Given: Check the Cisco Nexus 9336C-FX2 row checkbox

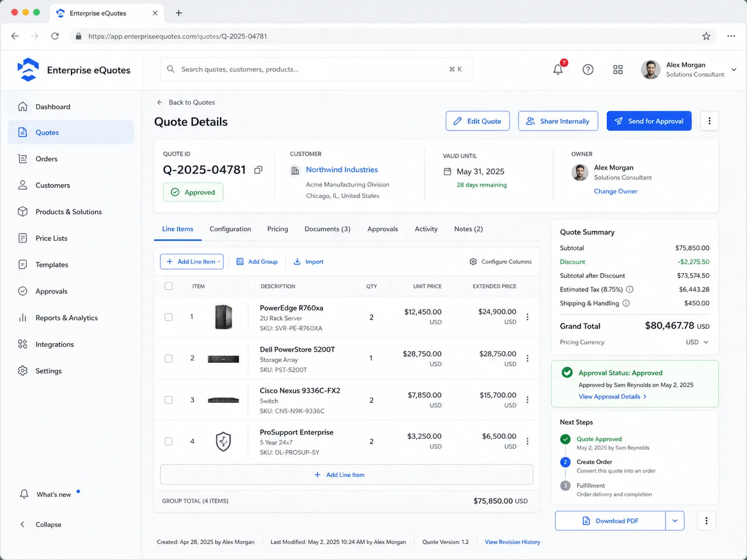Looking at the screenshot, I should pos(169,400).
